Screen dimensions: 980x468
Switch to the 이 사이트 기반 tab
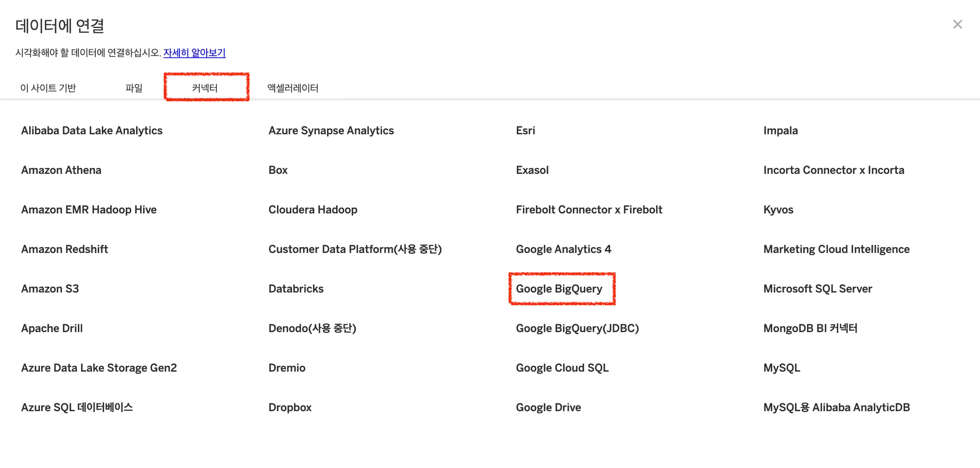pos(48,88)
